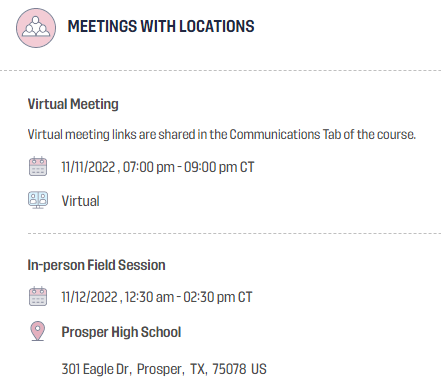Click the dashed divider above In-person Field Session
Screen dimensions: 441x390
[x=234, y=234]
